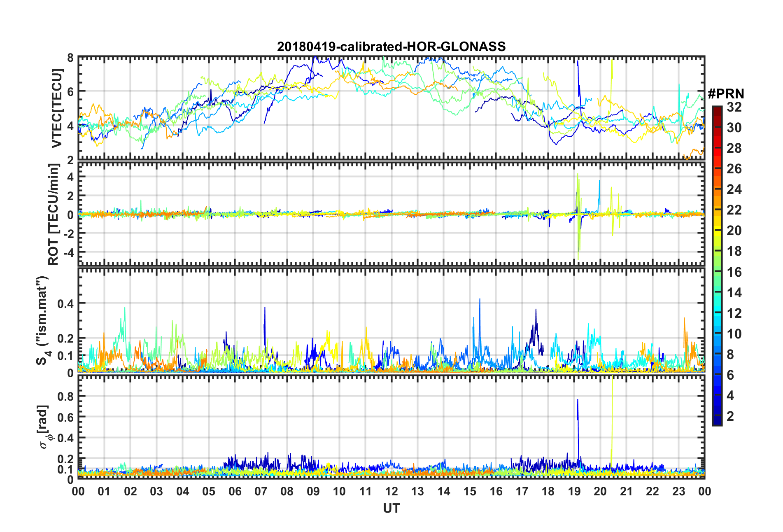The image size is (783, 532).
Task: Click the plot title 20180419-calibrated-HOR-GLONASS
Action: click(x=391, y=47)
